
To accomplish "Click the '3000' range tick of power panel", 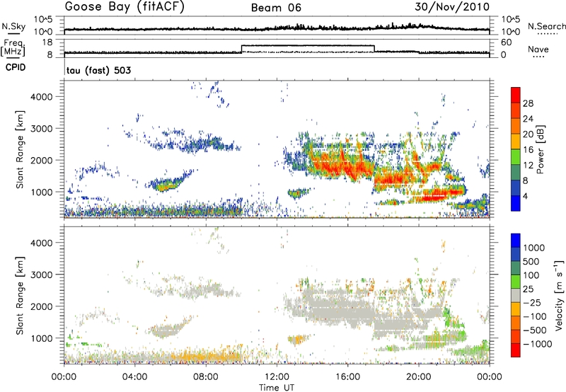I will [42, 129].
